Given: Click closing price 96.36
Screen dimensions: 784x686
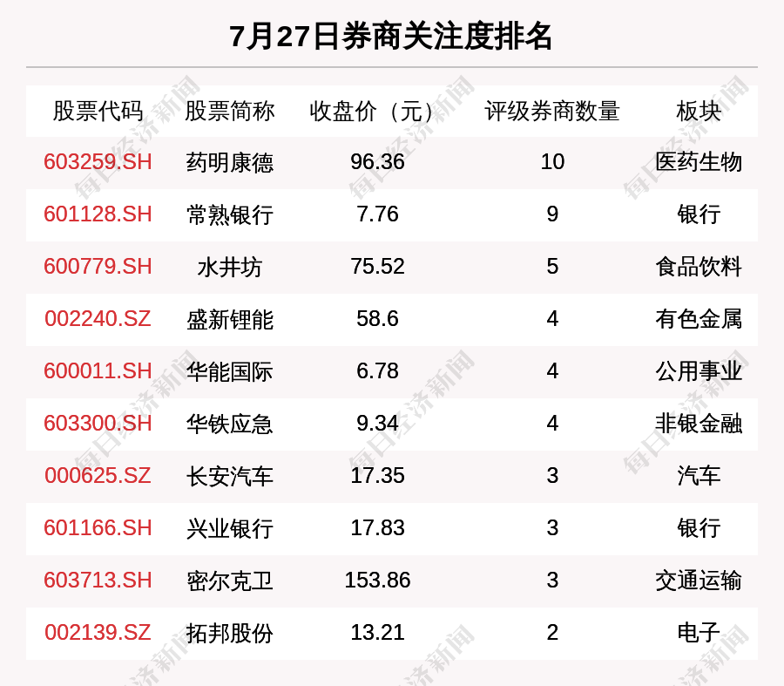Looking at the screenshot, I should coord(377,162).
